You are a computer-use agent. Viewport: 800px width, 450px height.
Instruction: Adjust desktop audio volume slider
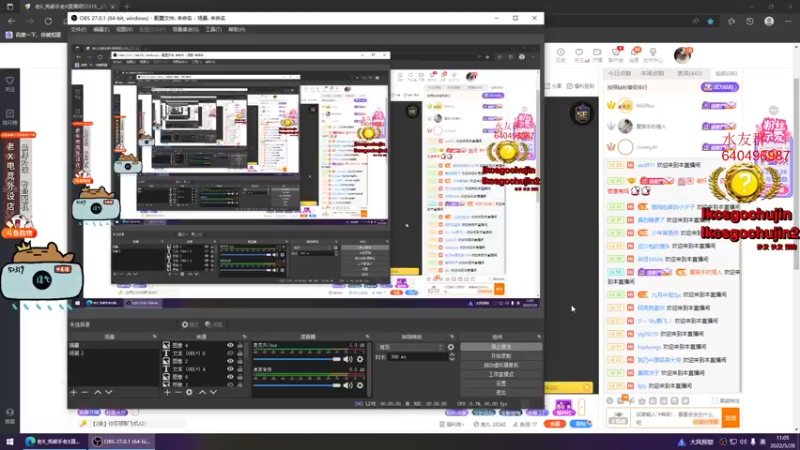(297, 385)
